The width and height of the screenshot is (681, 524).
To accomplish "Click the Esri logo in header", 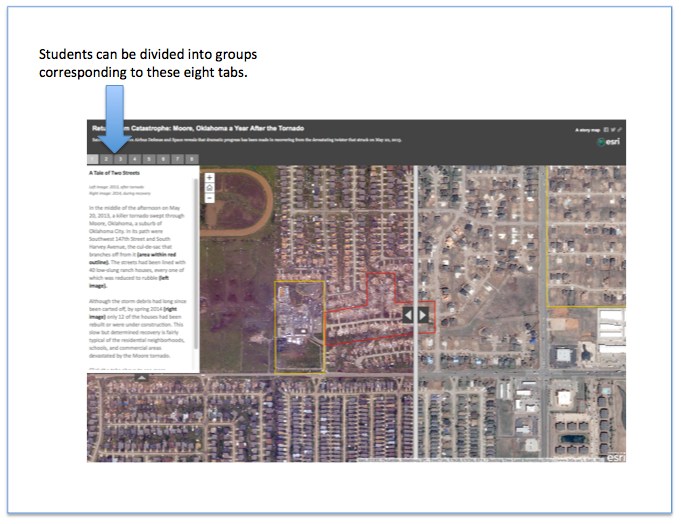I will 608,142.
